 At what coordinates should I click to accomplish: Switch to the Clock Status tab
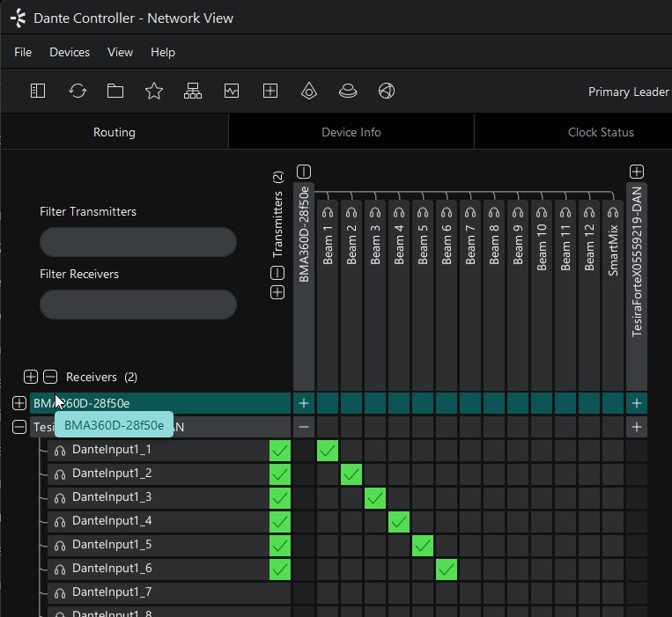tap(601, 132)
